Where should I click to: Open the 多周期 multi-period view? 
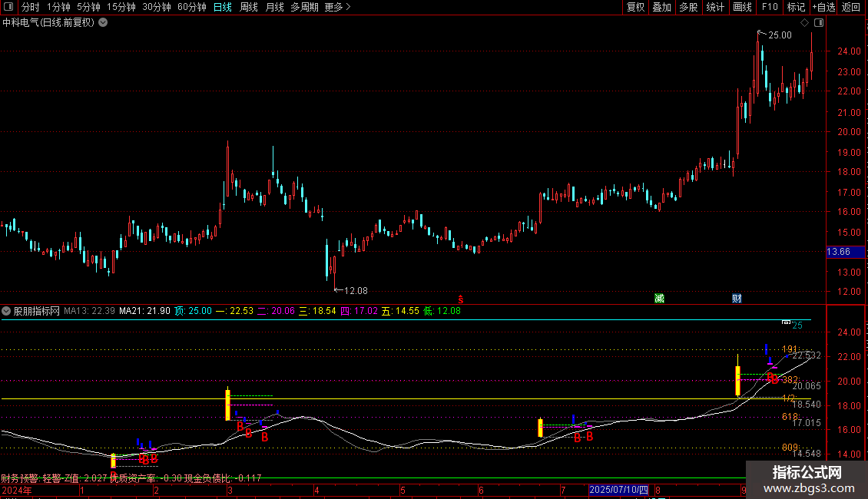304,7
